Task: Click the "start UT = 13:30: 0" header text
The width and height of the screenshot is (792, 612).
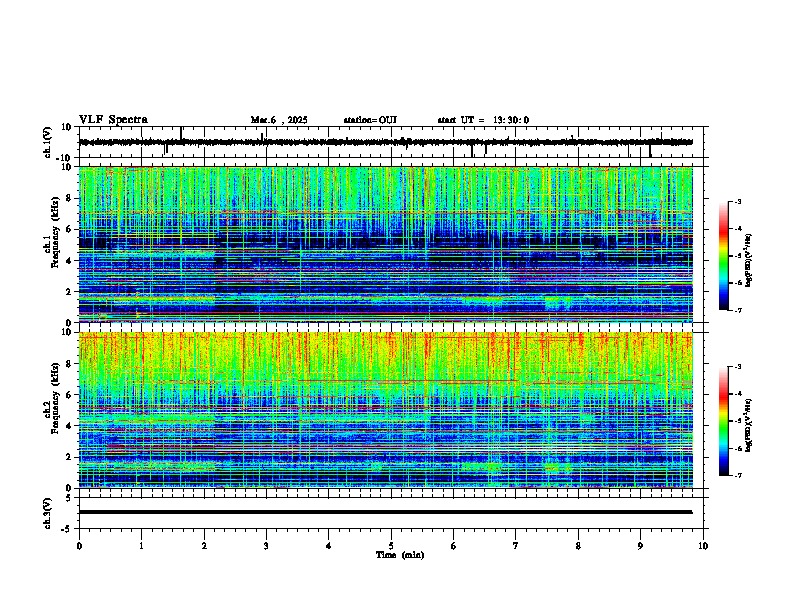Action: 483,120
